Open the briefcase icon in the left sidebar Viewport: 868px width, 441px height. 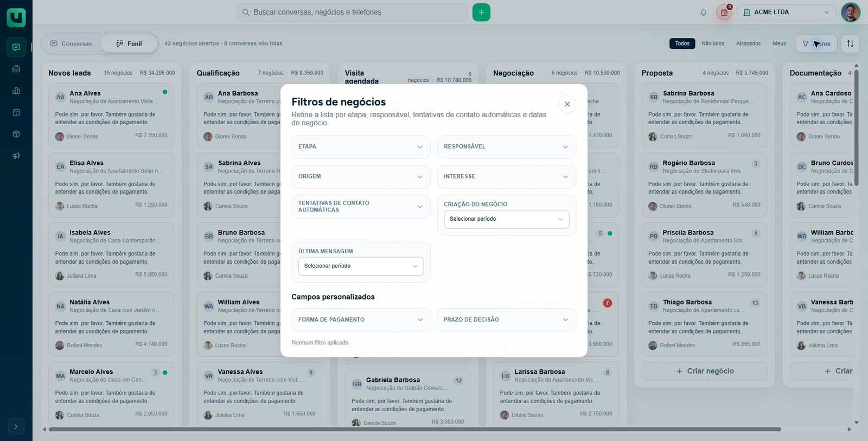point(16,69)
